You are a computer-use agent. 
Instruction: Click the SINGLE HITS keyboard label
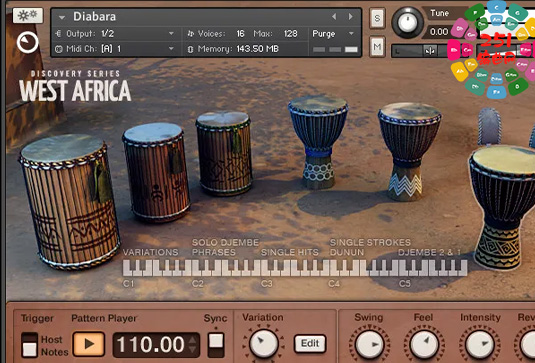(289, 252)
